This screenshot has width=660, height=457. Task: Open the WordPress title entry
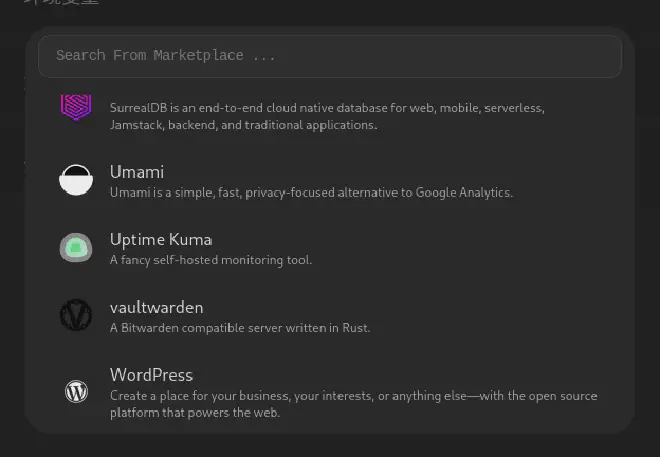(x=151, y=375)
